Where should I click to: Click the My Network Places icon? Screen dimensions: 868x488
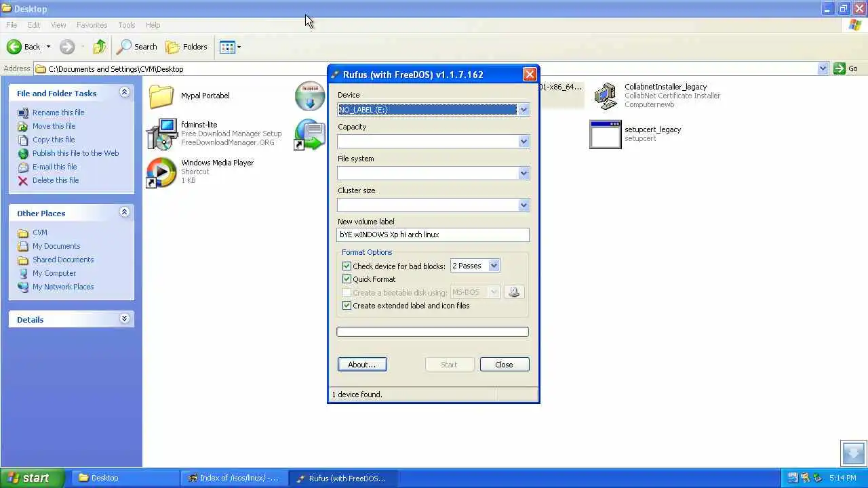tap(23, 287)
